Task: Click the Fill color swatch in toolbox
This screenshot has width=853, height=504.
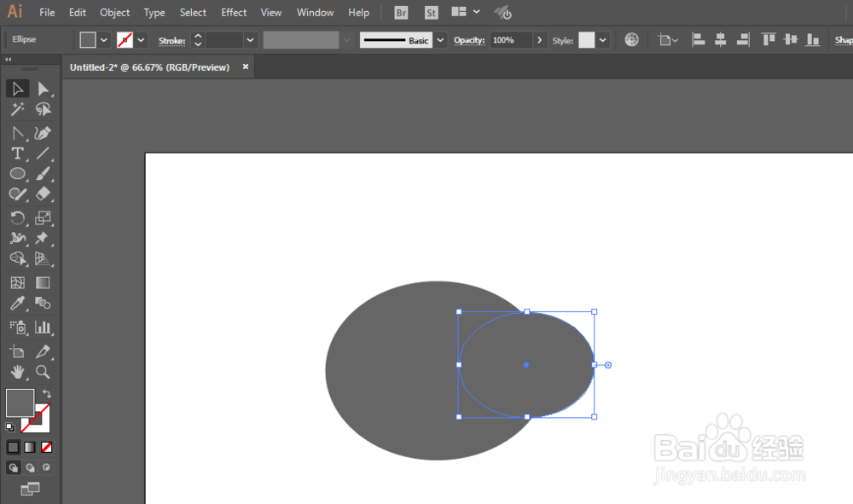Action: [20, 403]
